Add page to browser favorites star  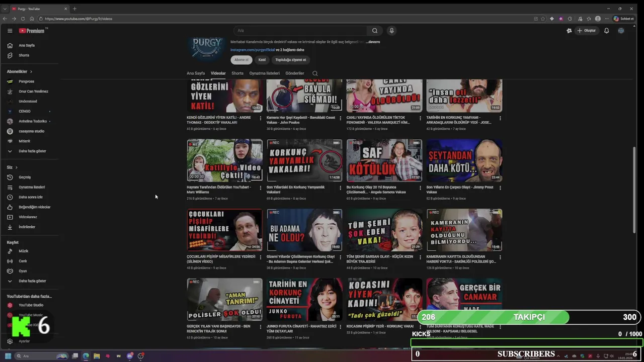(543, 19)
